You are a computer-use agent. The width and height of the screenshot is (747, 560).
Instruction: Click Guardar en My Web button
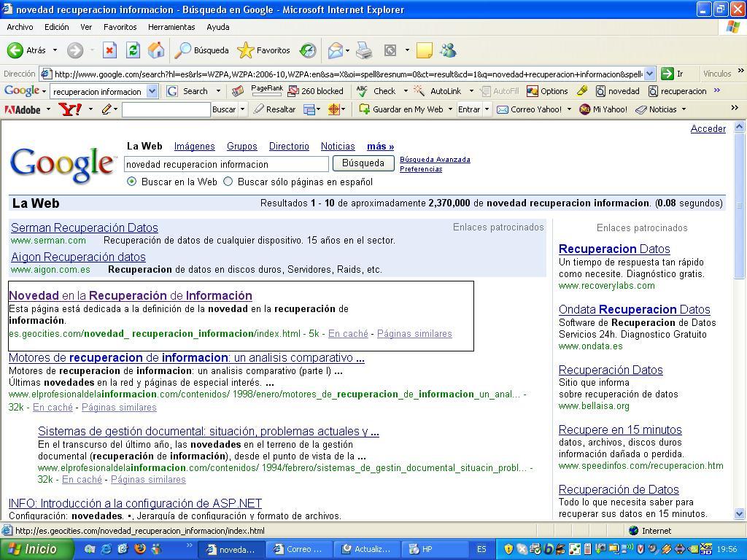point(400,109)
